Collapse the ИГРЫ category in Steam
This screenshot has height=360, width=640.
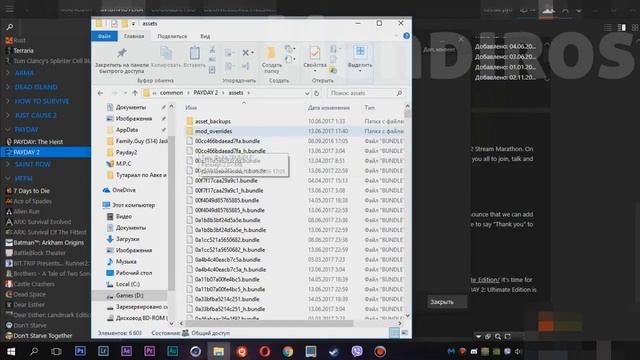pyautogui.click(x=8, y=178)
